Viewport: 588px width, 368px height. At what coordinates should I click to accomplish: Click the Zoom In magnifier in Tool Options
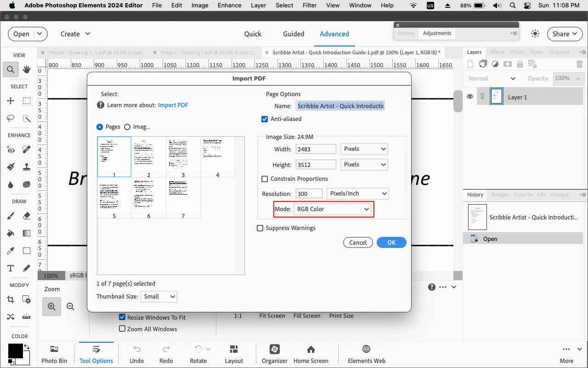[51, 306]
